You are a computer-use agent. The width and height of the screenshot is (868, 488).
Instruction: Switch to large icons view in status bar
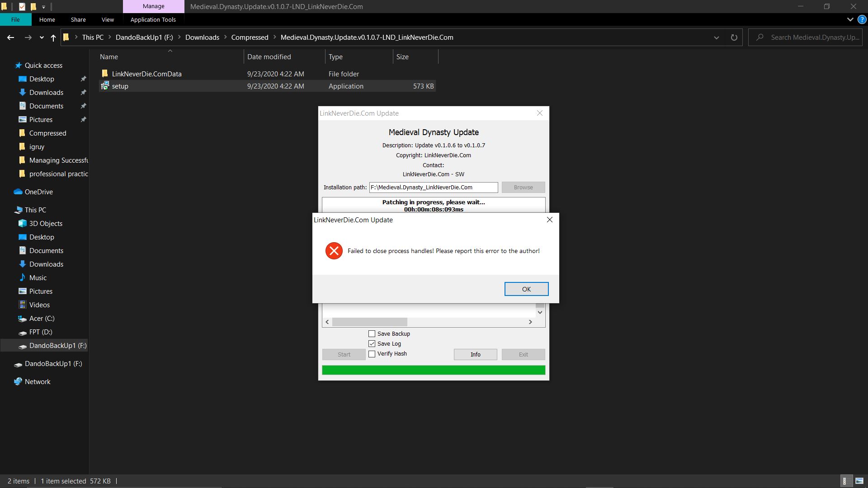coord(859,481)
